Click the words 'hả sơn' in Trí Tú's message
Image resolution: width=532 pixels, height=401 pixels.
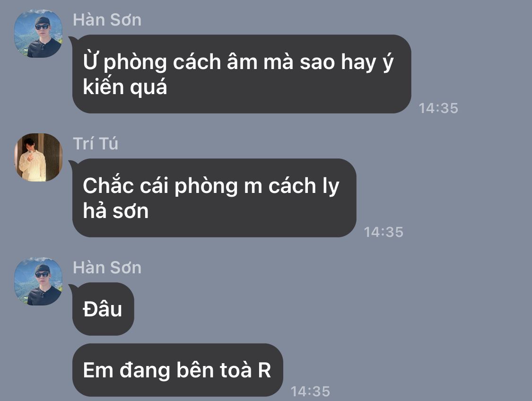click(116, 211)
